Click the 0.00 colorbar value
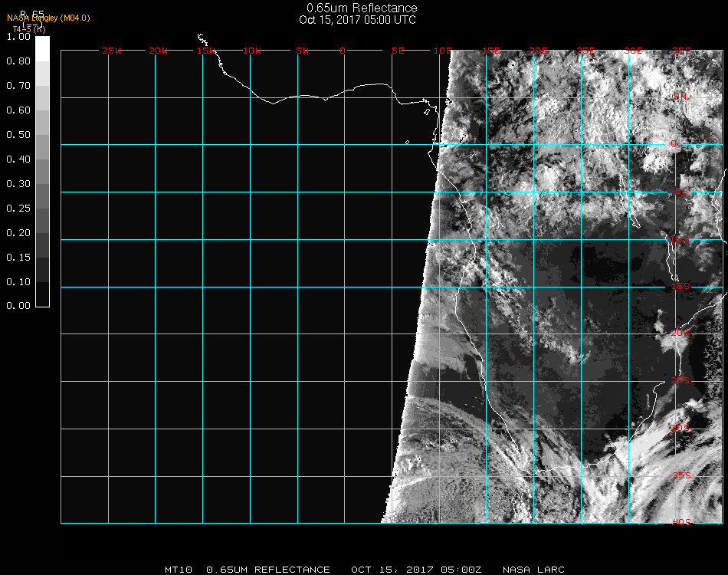The width and height of the screenshot is (728, 575). (18, 306)
